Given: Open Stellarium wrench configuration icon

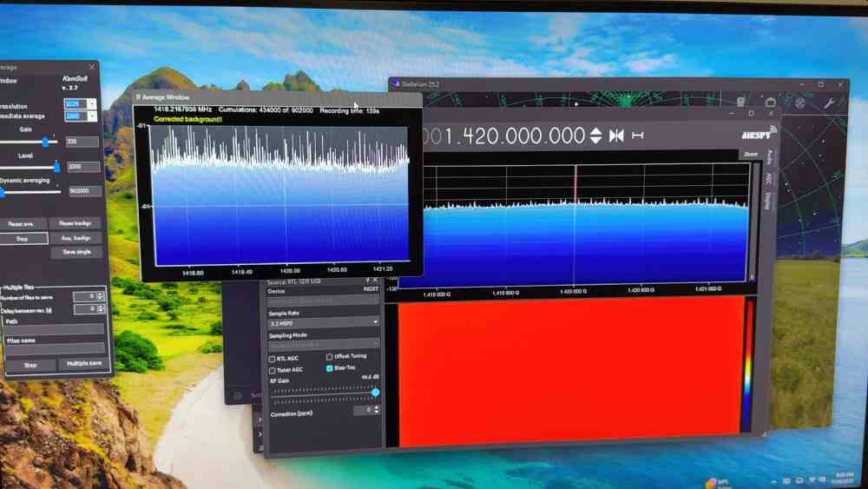Looking at the screenshot, I should click(829, 102).
